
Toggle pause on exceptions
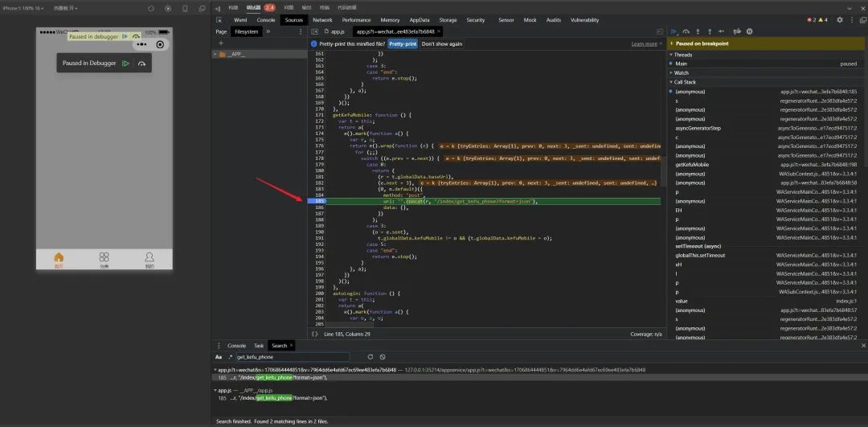[750, 31]
